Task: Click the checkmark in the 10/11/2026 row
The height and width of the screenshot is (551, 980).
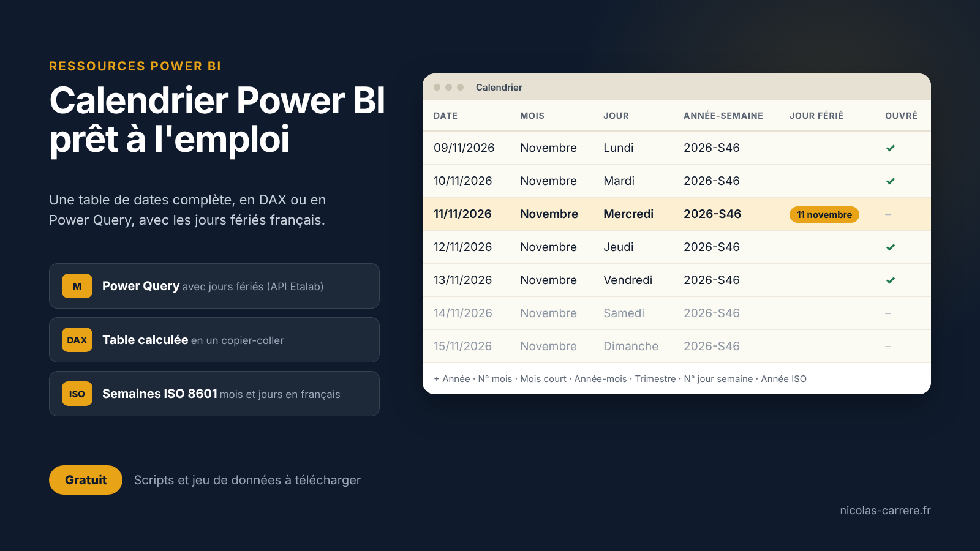Action: click(x=891, y=181)
